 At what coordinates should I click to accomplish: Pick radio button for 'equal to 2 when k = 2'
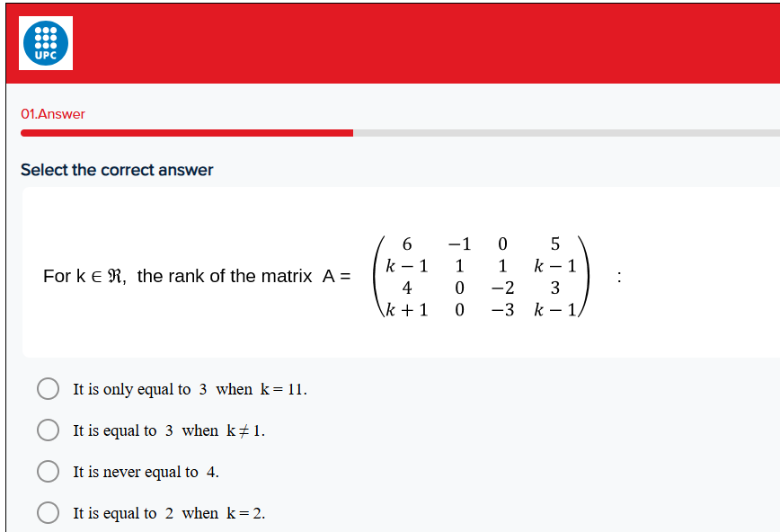[48, 513]
